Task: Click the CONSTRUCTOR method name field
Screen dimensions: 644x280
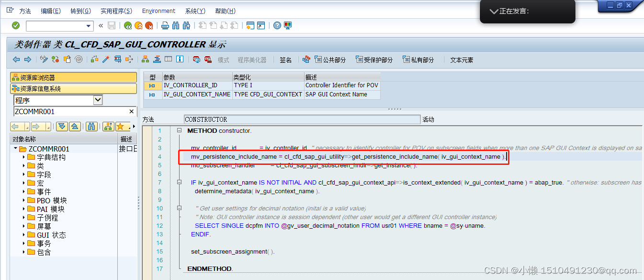Action: click(x=302, y=119)
